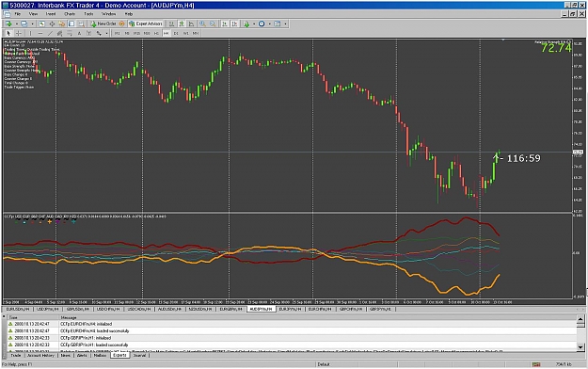Switch to the EURUSD chart tab
This screenshot has width=588, height=369.
[17, 309]
